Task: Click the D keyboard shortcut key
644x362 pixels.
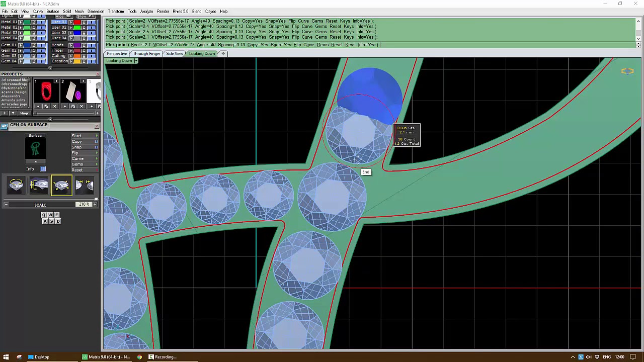Action: (x=58, y=221)
